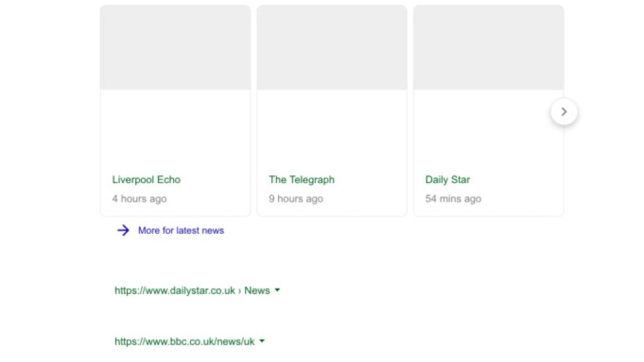Click the 9 hours ago timestamp
Screen dimensions: 644x362
[296, 199]
